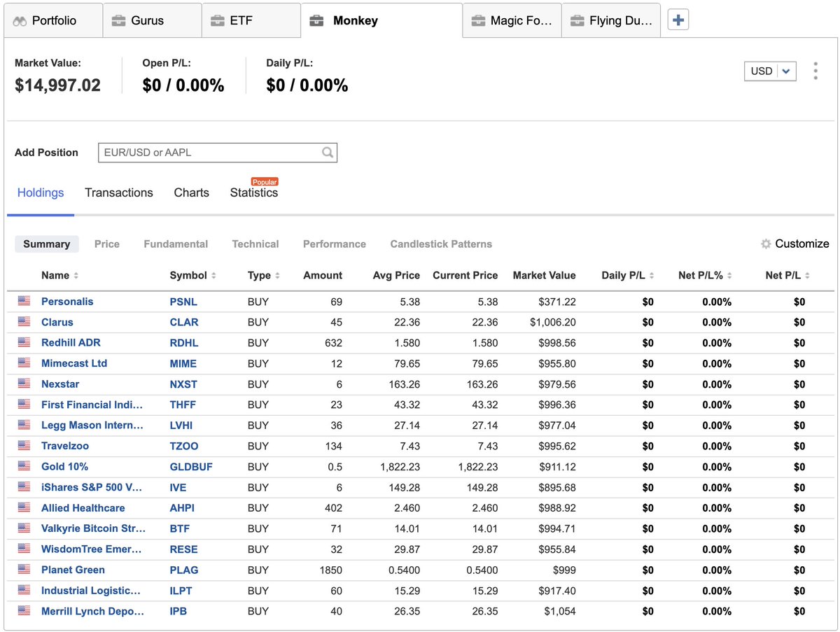Click the briefcase icon on Gurus tab
The width and height of the screenshot is (840, 632).
coord(119,20)
